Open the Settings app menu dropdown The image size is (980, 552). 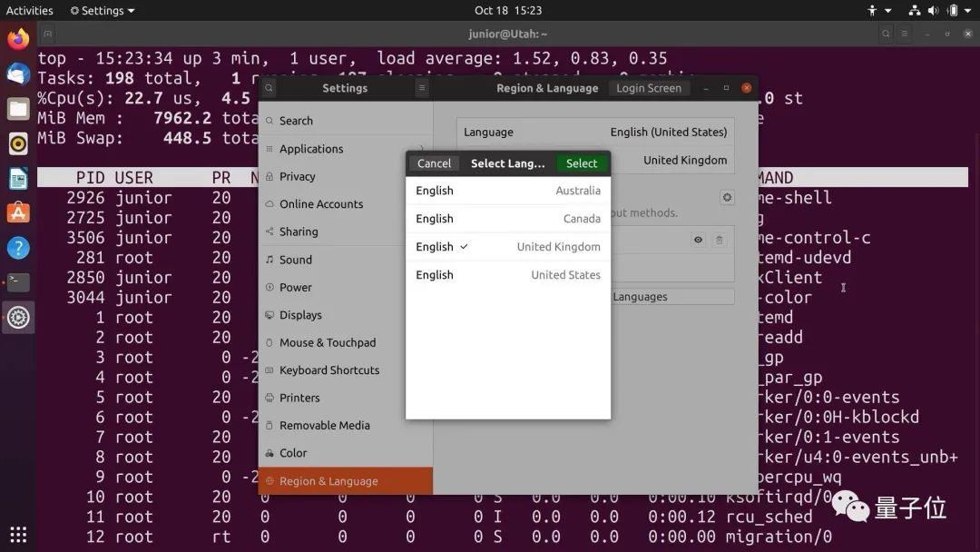tap(103, 11)
